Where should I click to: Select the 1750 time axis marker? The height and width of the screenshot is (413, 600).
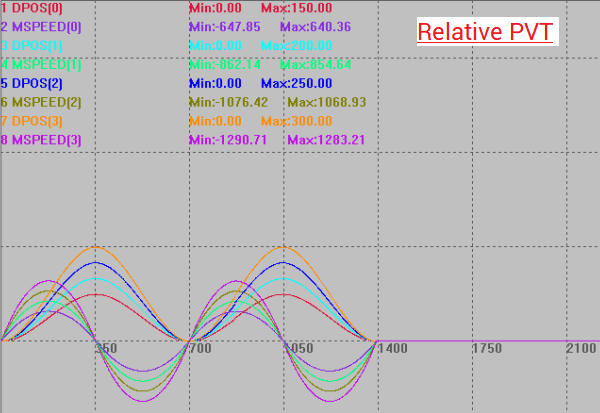click(x=486, y=349)
